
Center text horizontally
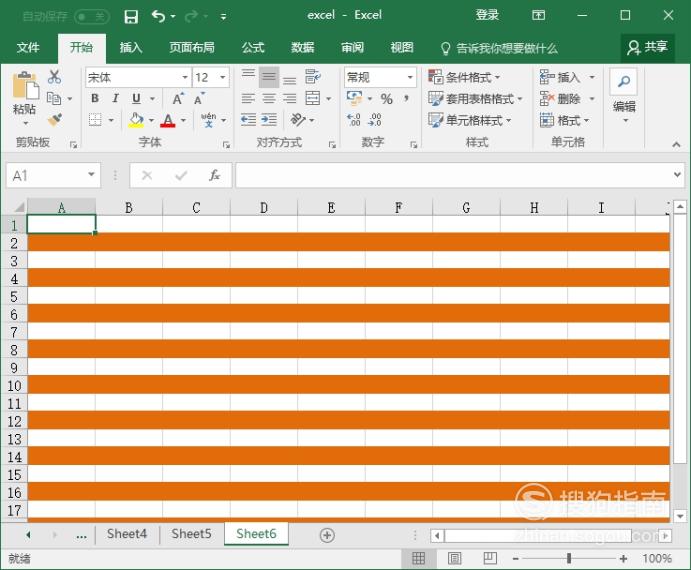pyautogui.click(x=269, y=98)
